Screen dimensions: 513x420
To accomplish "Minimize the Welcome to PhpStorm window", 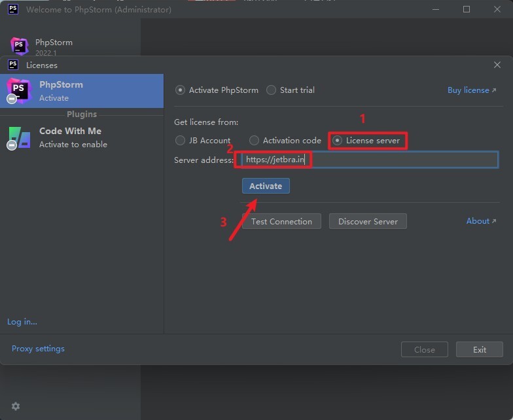I will point(436,9).
